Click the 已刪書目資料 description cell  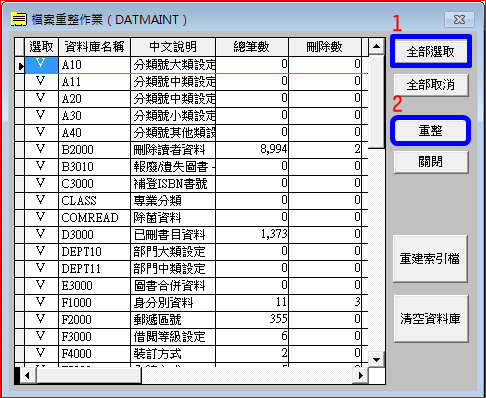coord(173,235)
